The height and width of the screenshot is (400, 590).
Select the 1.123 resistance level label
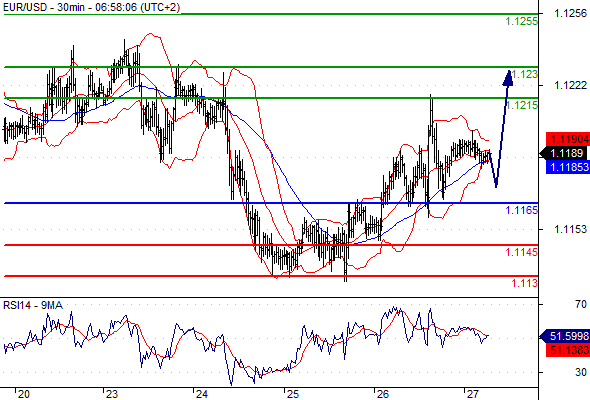(525, 74)
